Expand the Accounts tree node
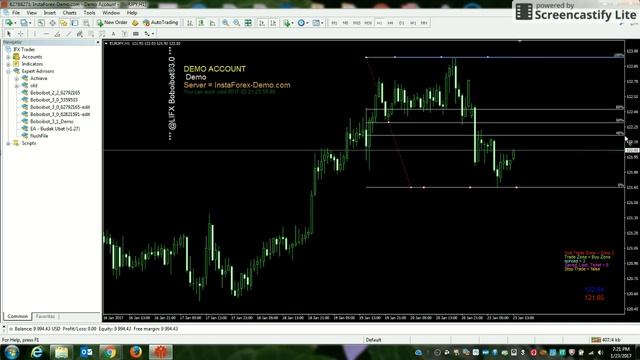The width and height of the screenshot is (640, 360). tap(8, 57)
